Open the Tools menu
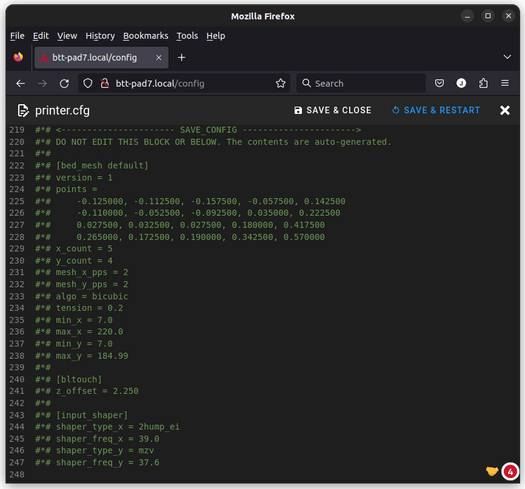 [x=187, y=36]
